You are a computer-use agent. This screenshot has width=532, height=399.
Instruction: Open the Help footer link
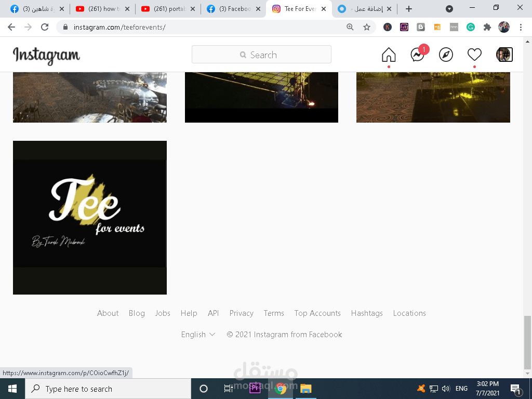click(189, 313)
